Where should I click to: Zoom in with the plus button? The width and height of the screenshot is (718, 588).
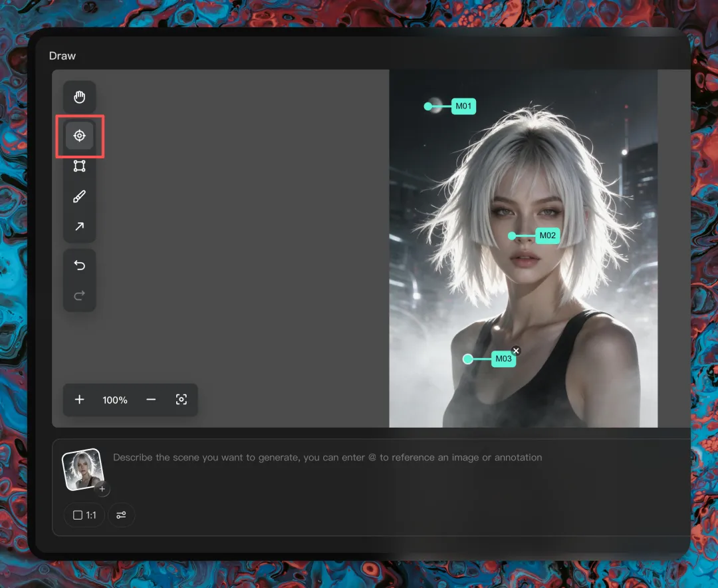[79, 400]
